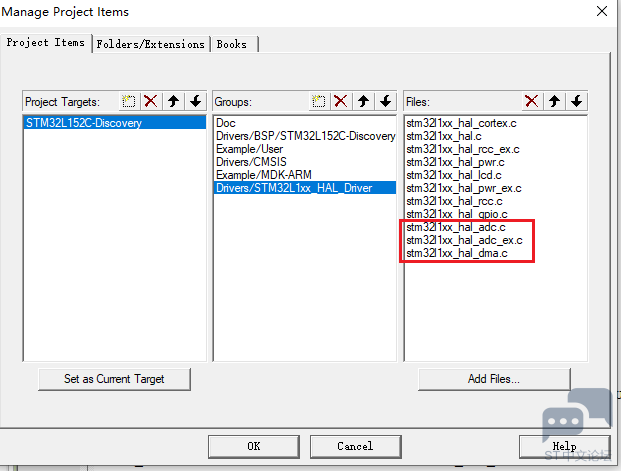Move selected group down
Screen dimensions: 621x471
coord(385,101)
